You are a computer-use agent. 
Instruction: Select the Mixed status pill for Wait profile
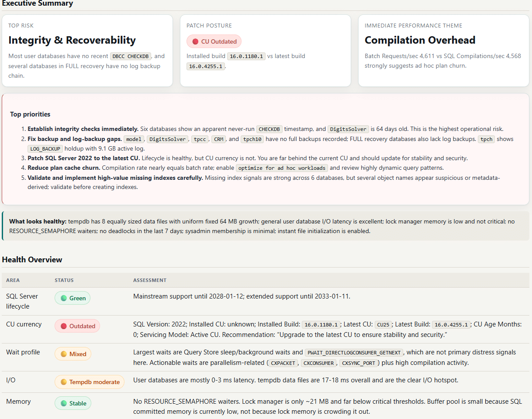coord(73,354)
